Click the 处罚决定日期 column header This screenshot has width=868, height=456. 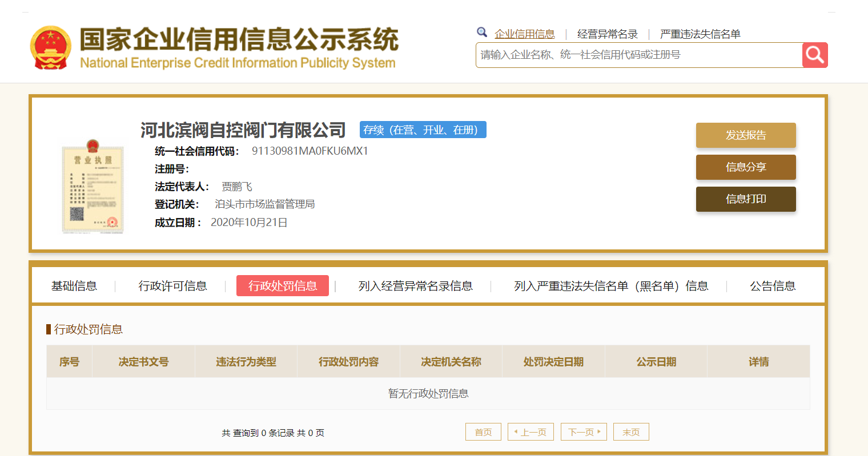[553, 362]
